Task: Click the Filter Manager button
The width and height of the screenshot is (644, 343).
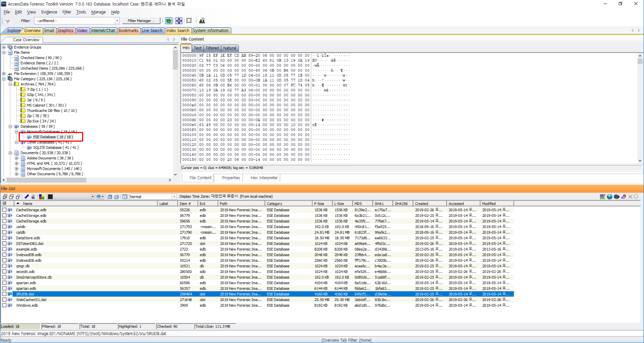Action: click(x=141, y=21)
